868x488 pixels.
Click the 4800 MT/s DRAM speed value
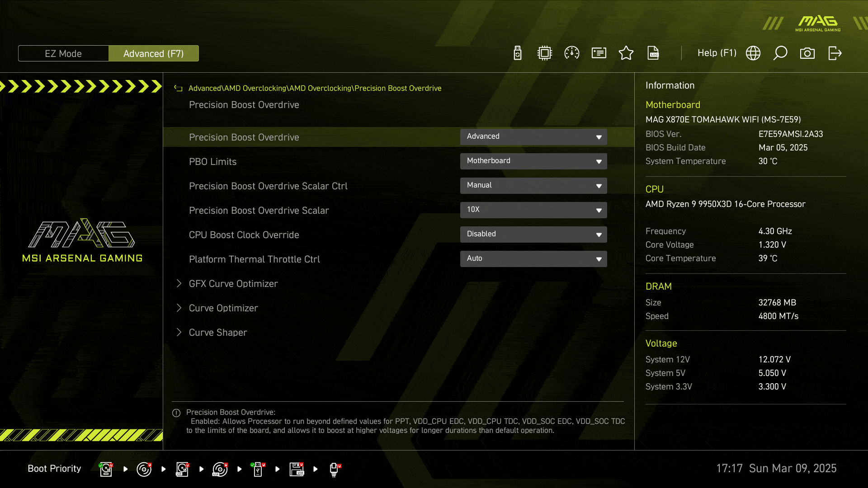(x=778, y=316)
